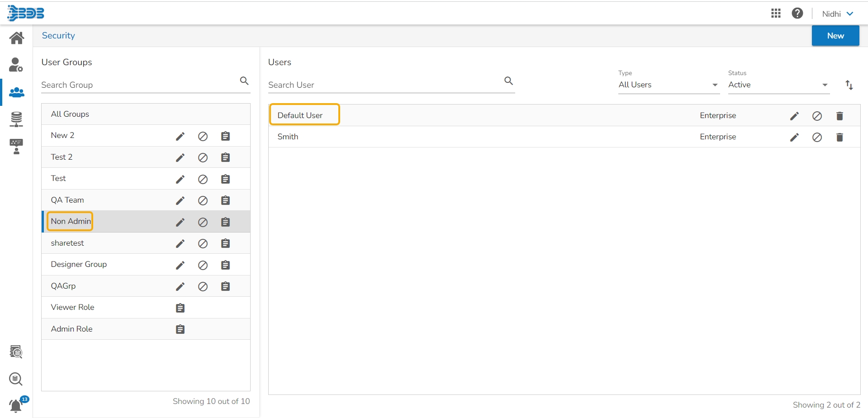Open the apps grid menu

tap(776, 14)
